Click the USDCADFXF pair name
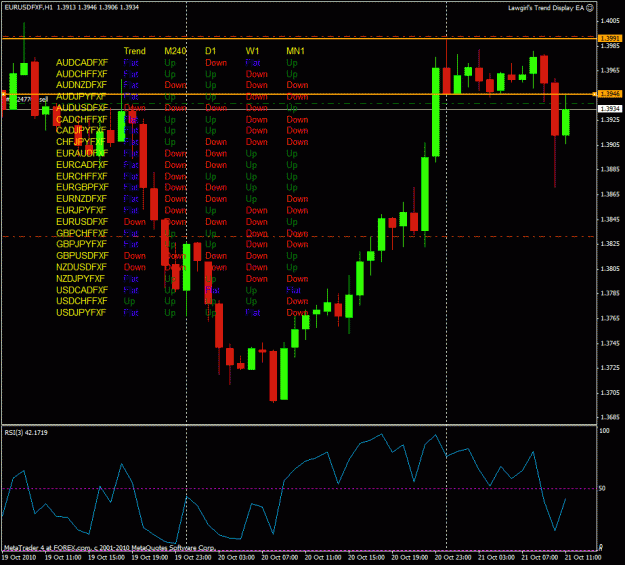 pyautogui.click(x=82, y=290)
